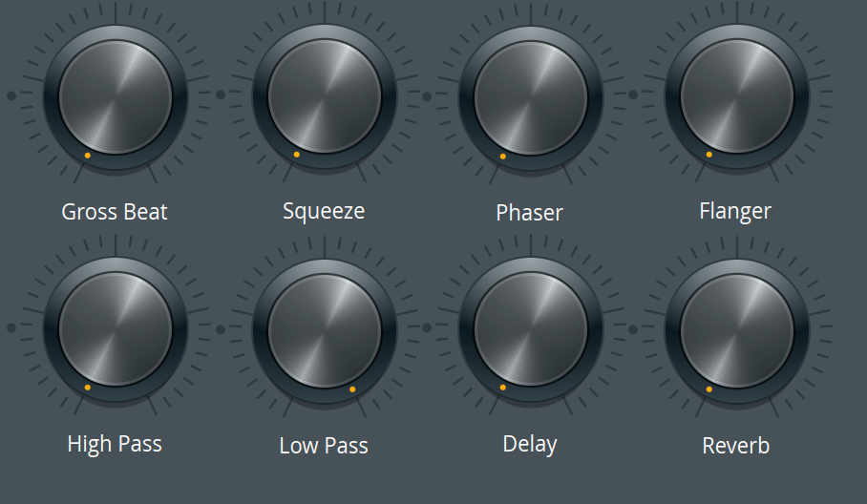Viewport: 867px width, 504px height.
Task: Toggle the small dot beside High Pass knob
Action: tap(11, 327)
